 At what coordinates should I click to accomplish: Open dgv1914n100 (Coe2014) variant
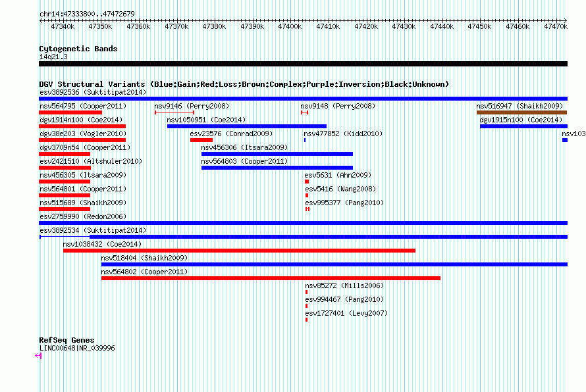(x=81, y=120)
